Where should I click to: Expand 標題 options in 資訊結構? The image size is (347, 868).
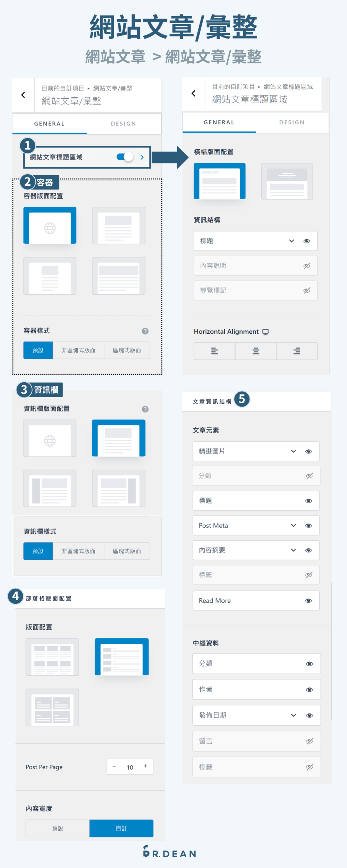(x=291, y=241)
